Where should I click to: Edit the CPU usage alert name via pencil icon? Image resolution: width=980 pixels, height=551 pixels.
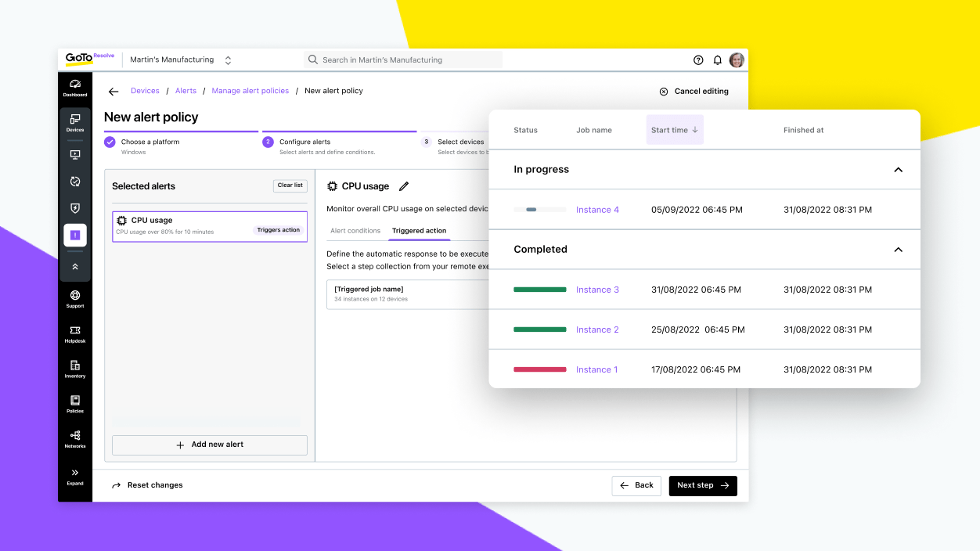click(404, 186)
